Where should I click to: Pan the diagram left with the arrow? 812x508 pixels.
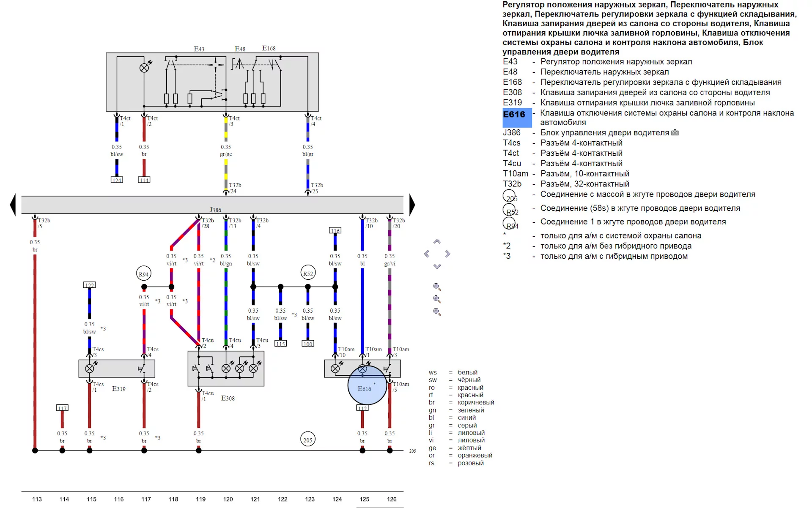[x=426, y=254]
